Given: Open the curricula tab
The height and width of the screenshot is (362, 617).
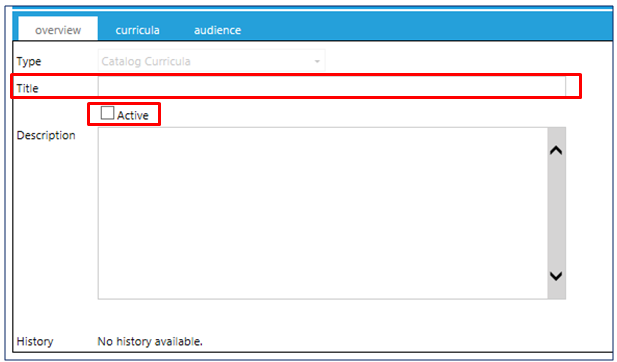Looking at the screenshot, I should click(137, 30).
